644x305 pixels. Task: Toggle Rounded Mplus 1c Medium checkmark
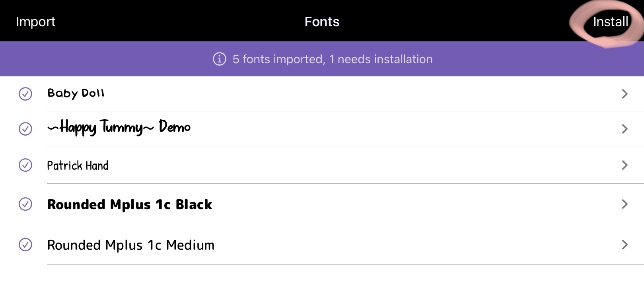click(x=25, y=245)
